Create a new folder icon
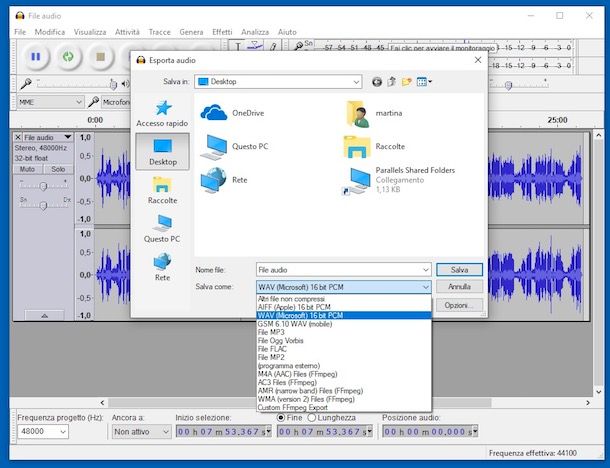 point(407,82)
